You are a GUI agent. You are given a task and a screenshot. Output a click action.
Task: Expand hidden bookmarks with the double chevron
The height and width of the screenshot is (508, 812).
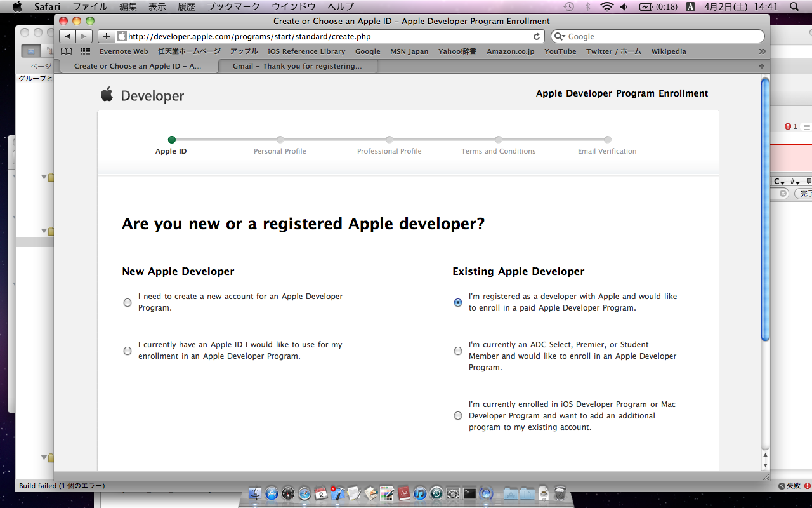762,51
